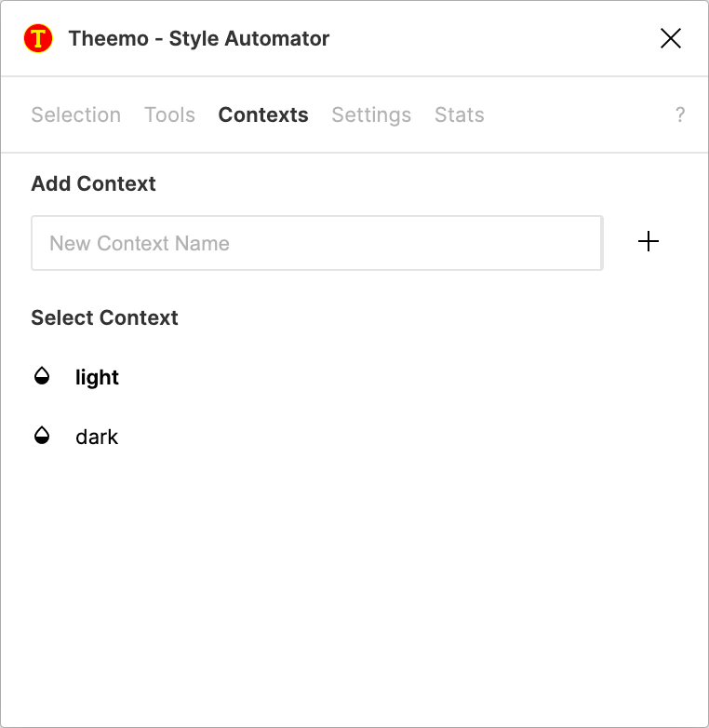Click the plus icon to add context

tap(649, 242)
